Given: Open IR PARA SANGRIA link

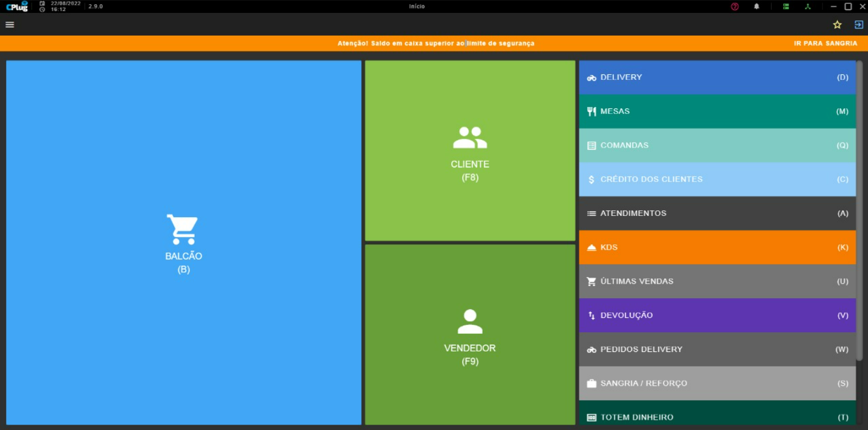Looking at the screenshot, I should [826, 44].
